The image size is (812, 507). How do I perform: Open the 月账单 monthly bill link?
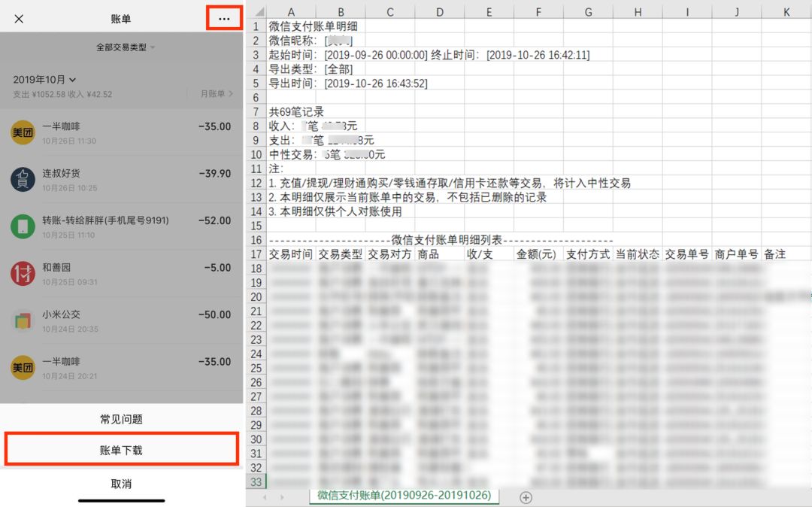point(217,94)
